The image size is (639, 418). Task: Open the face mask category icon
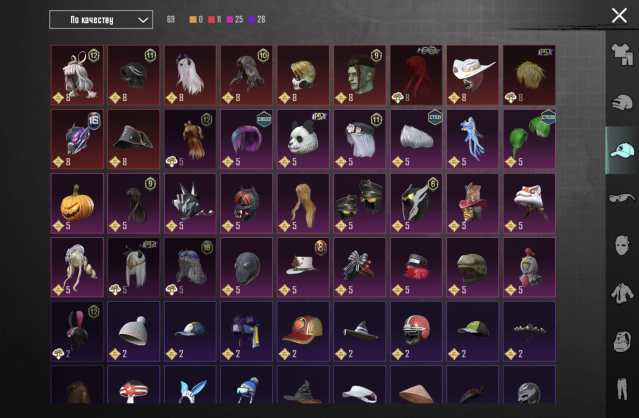pos(622,245)
